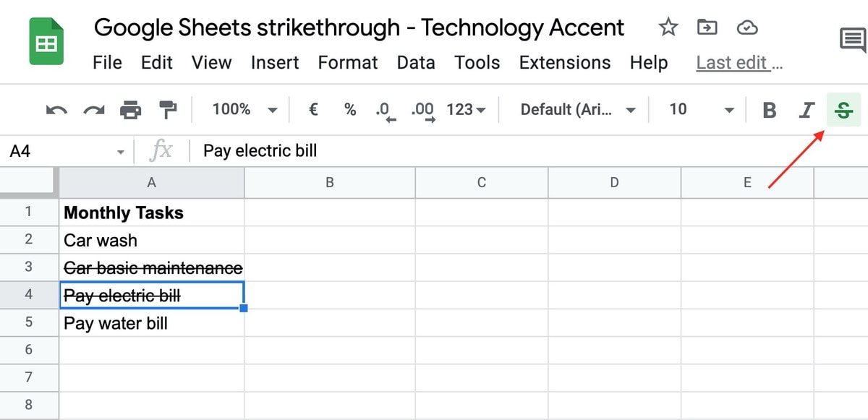The image size is (868, 420).
Task: Open the View menu
Action: [x=211, y=63]
